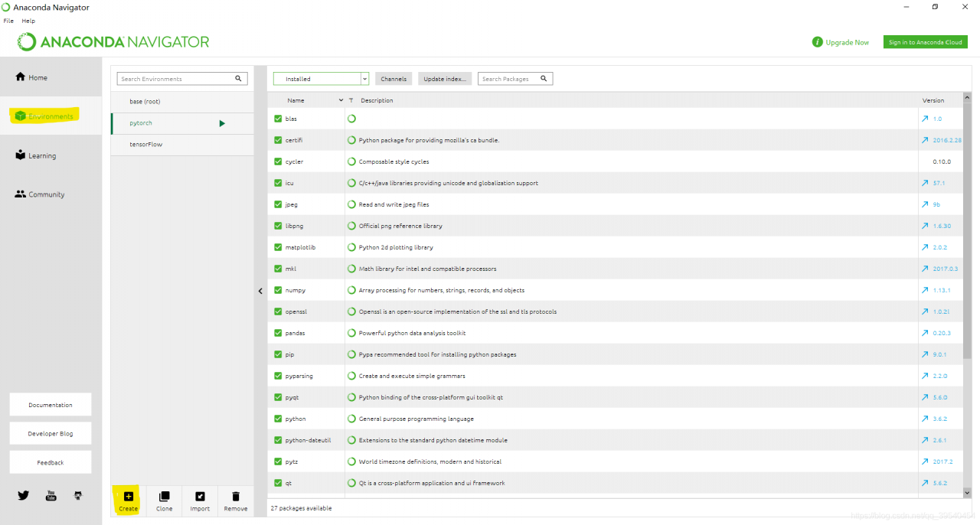Open the Documentation button
This screenshot has height=525, width=980.
tap(51, 405)
